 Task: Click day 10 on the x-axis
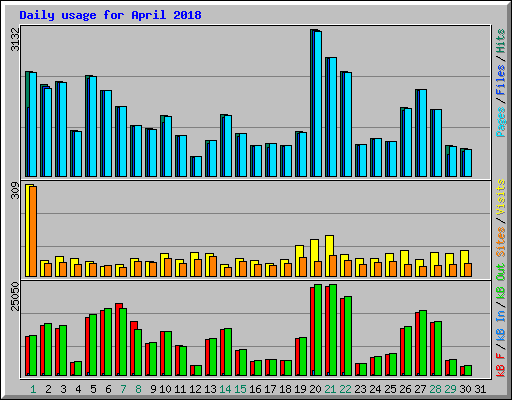pos(165,389)
